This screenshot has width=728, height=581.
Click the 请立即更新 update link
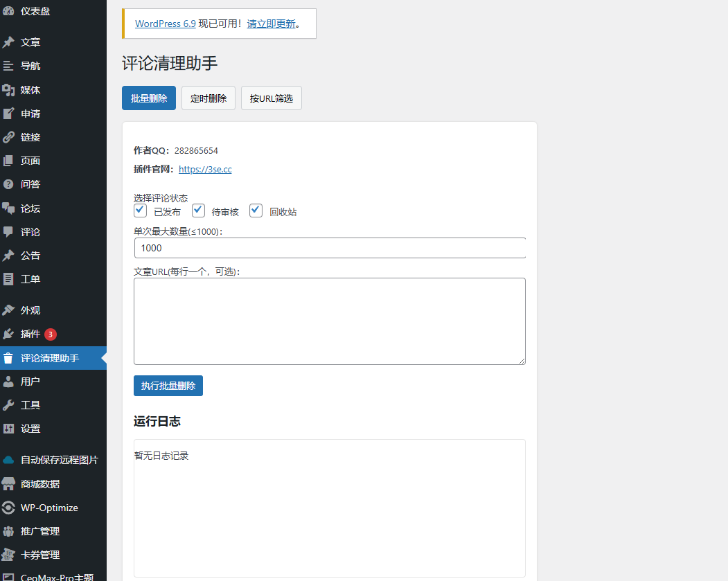pos(271,24)
